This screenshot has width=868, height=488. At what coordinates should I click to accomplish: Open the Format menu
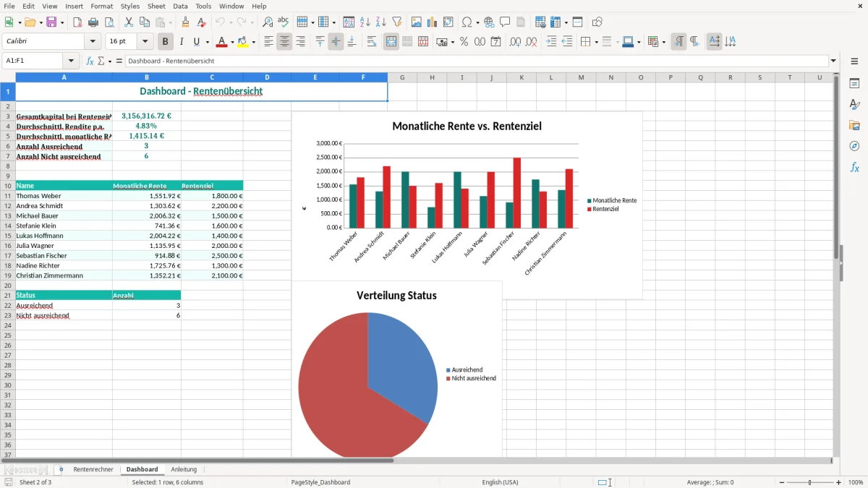tap(101, 6)
